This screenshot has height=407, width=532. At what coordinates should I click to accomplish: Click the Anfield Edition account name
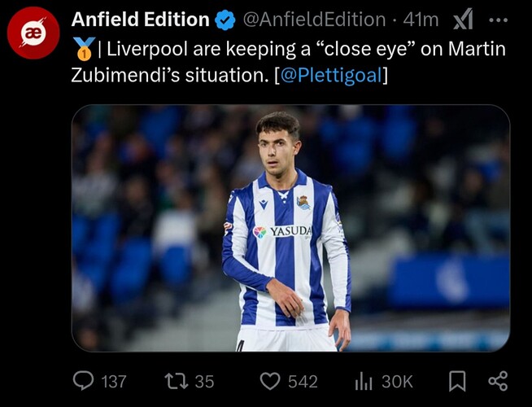[x=140, y=20]
